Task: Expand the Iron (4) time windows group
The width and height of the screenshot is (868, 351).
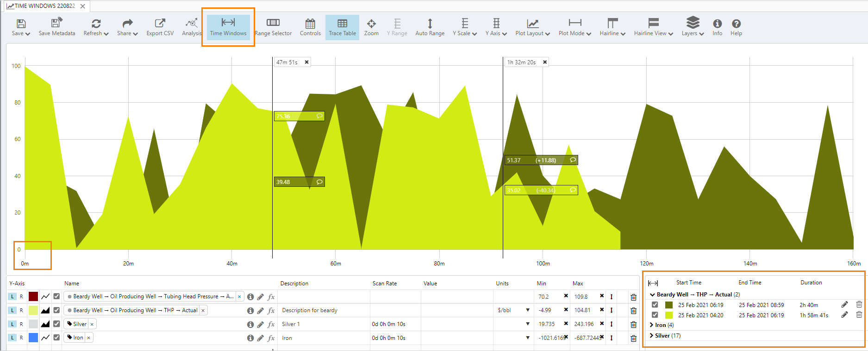Action: pyautogui.click(x=652, y=325)
